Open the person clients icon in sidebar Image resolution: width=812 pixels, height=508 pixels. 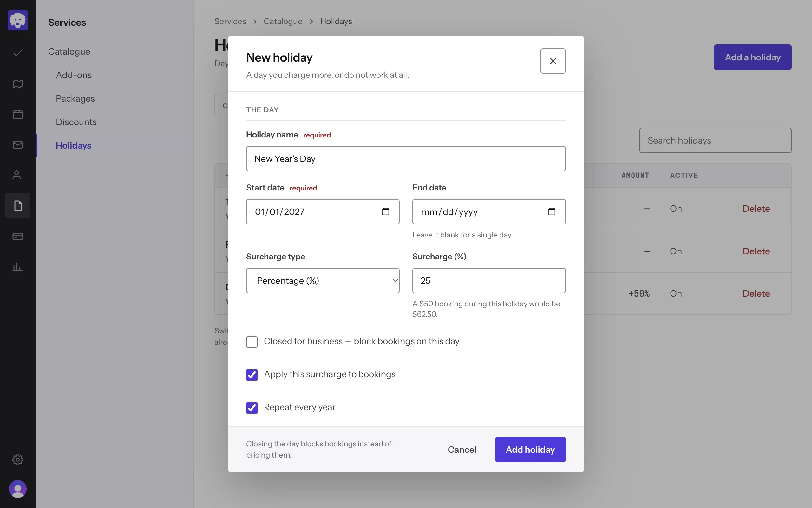[17, 175]
